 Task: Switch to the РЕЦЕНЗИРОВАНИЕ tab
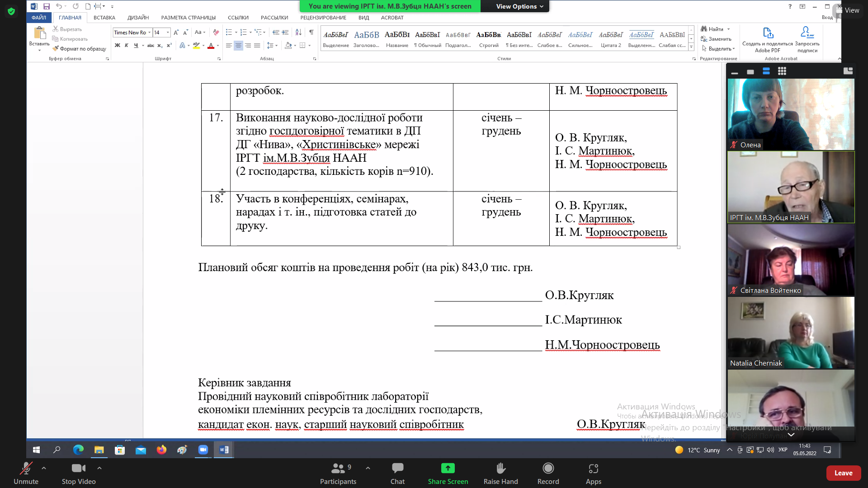click(x=323, y=18)
